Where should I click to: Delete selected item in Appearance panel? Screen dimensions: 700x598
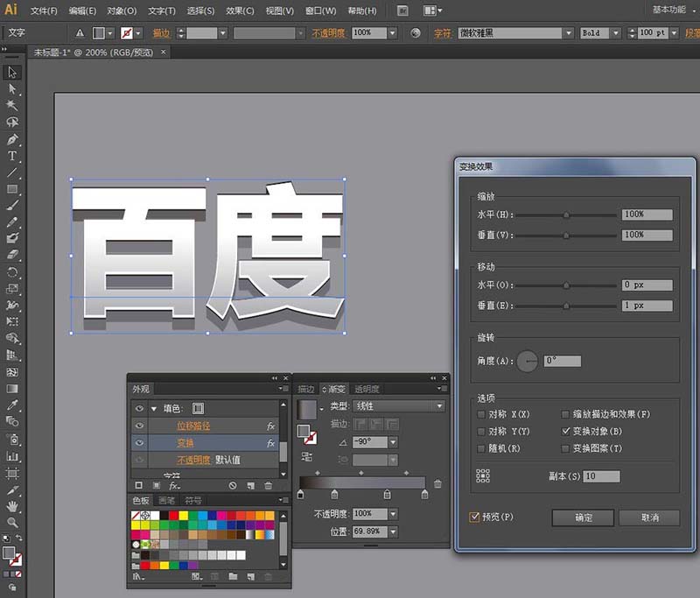(268, 485)
